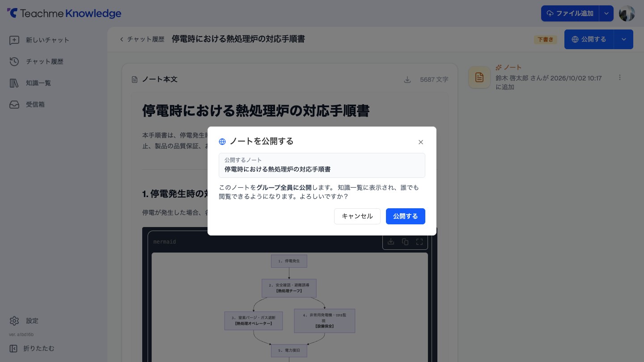Download the note via ノート本文 download icon
This screenshot has width=644, height=362.
(407, 80)
